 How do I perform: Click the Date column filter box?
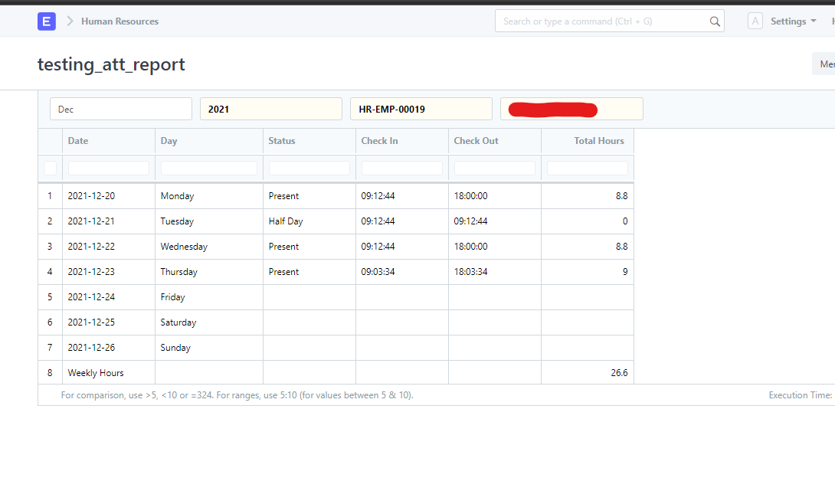coord(109,168)
